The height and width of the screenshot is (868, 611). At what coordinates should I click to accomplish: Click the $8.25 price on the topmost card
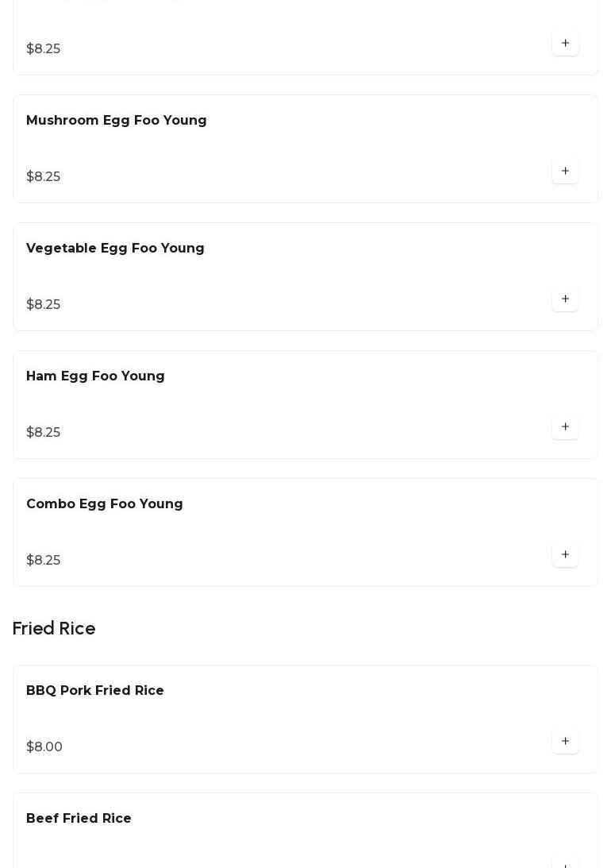(x=44, y=49)
